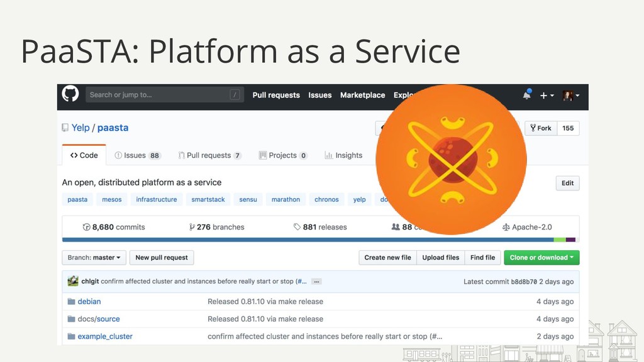Click the Create new file button
This screenshot has height=362, width=644.
[387, 258]
